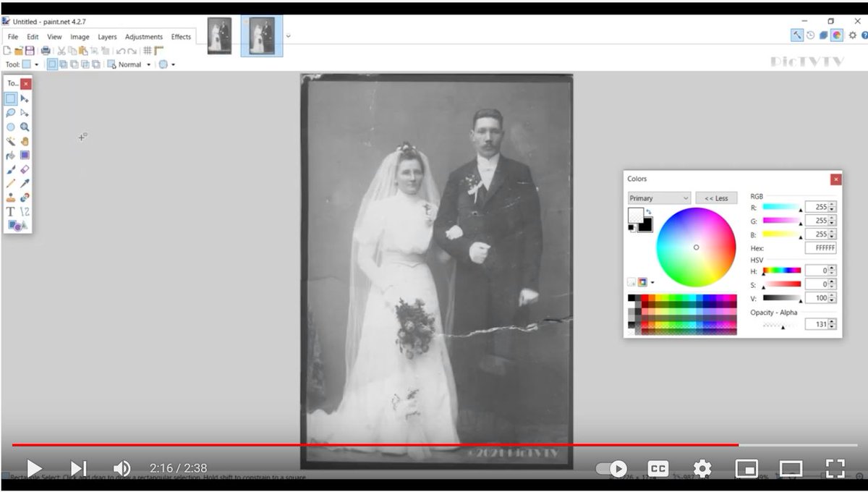Open the File menu
The image size is (868, 492).
click(x=13, y=37)
